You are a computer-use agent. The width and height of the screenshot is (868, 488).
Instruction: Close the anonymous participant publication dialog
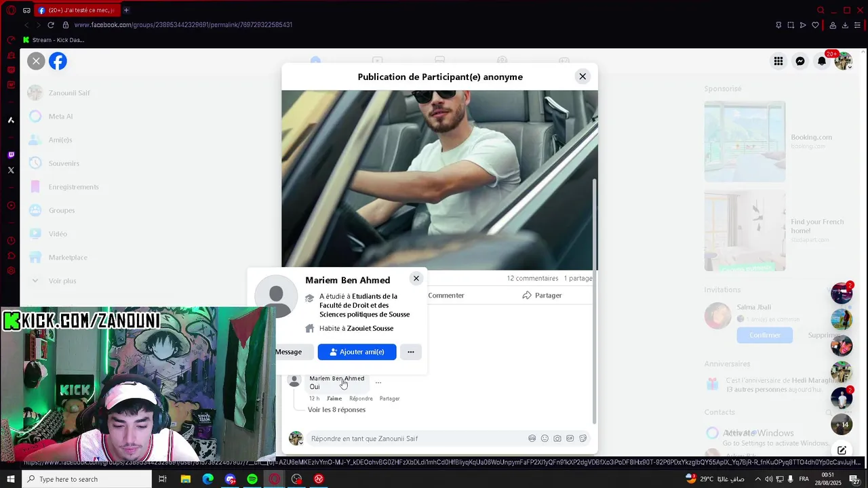tap(583, 77)
